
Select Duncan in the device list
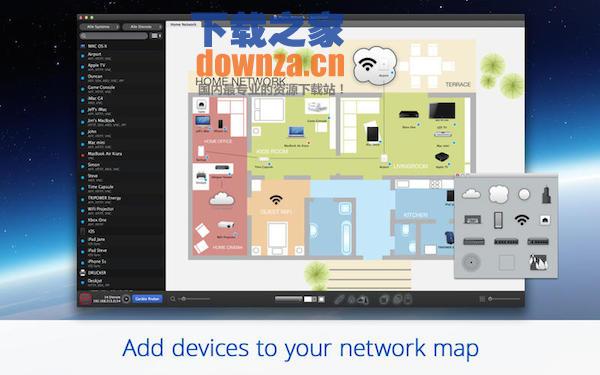point(121,78)
